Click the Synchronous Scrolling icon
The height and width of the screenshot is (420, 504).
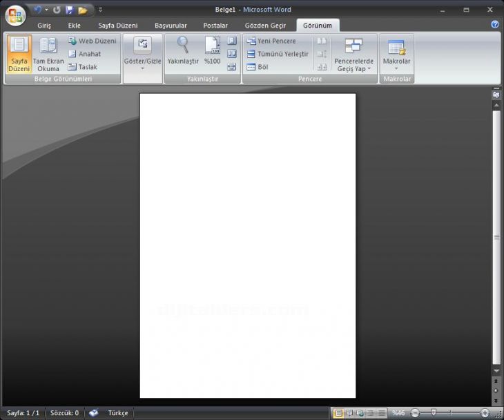(x=322, y=54)
